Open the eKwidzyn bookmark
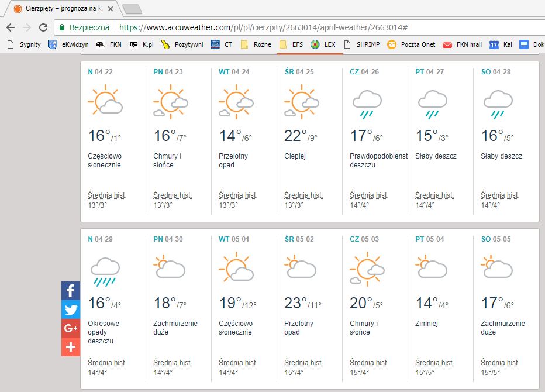 [x=68, y=44]
